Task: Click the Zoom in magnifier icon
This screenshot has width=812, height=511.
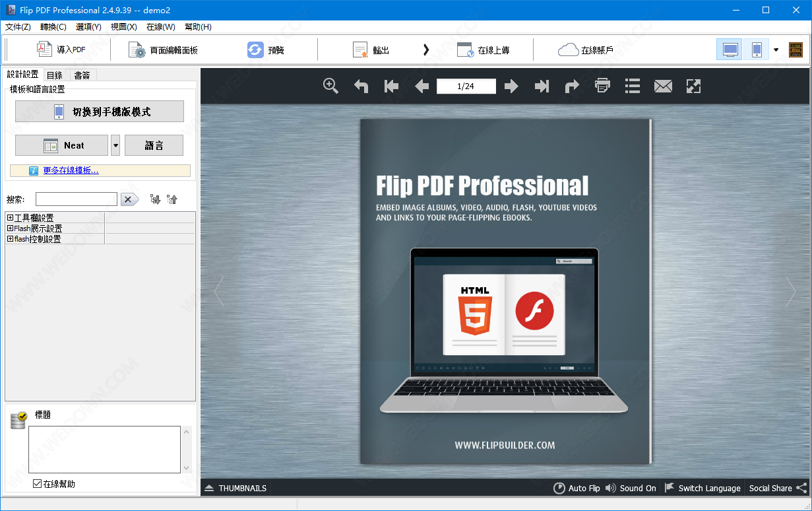Action: point(330,86)
